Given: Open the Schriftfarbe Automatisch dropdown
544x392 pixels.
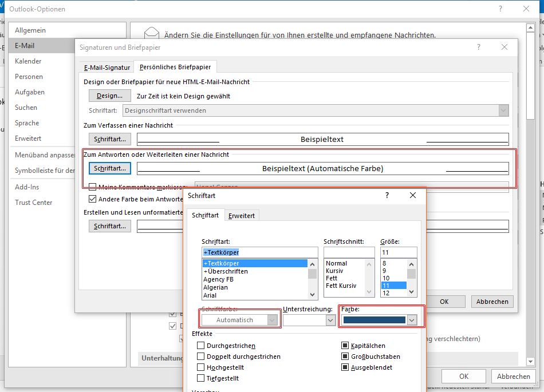Looking at the screenshot, I should (x=273, y=320).
